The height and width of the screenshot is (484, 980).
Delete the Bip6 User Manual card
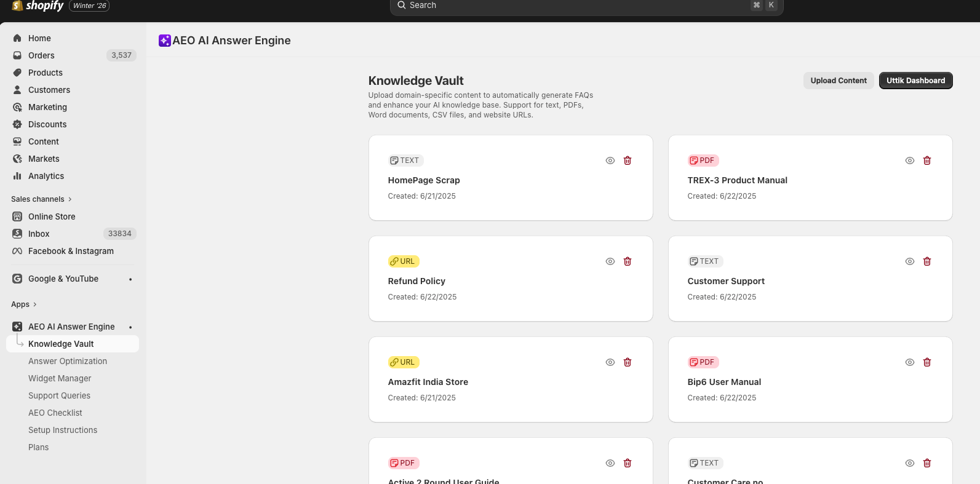[927, 362]
